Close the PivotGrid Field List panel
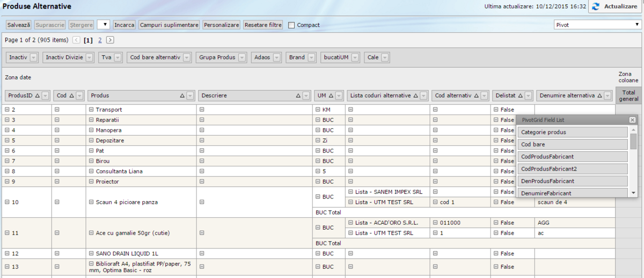This screenshot has height=278, width=644. (x=632, y=120)
